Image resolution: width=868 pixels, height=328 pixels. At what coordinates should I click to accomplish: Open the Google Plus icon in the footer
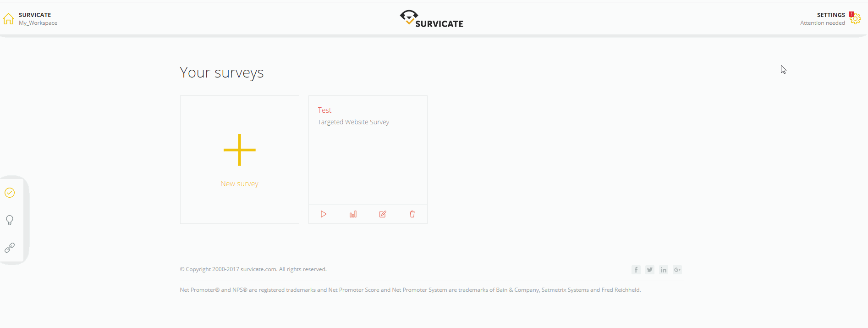tap(677, 270)
